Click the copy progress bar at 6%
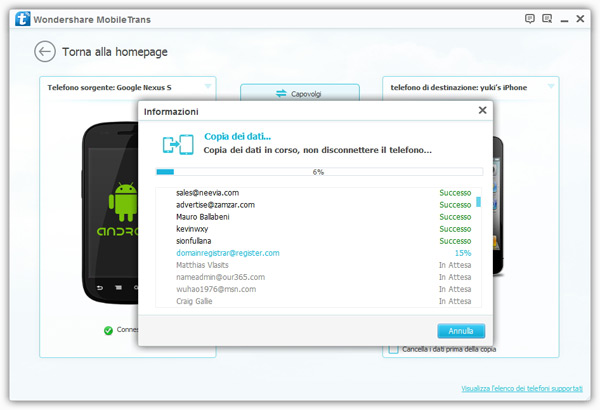This screenshot has height=410, width=600. (x=319, y=172)
